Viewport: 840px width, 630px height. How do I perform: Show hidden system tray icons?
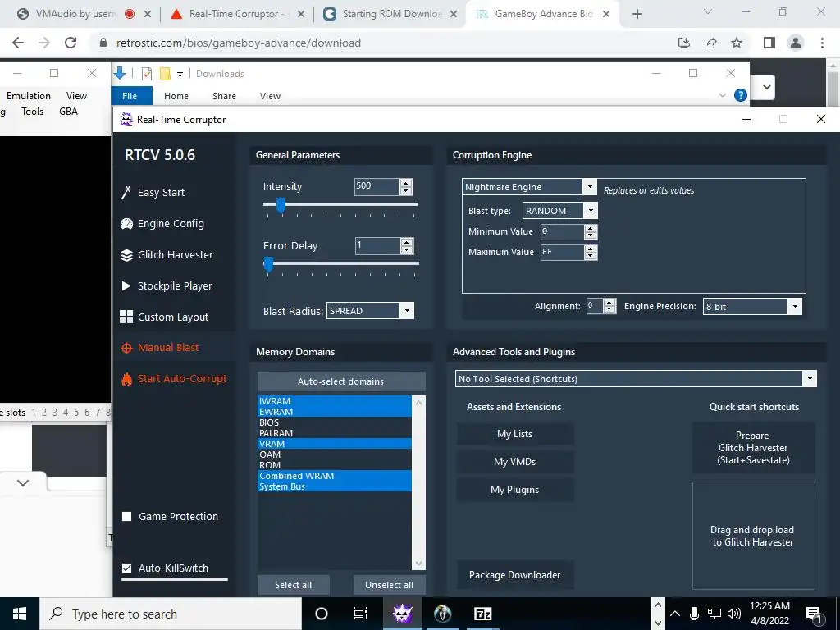coord(675,614)
